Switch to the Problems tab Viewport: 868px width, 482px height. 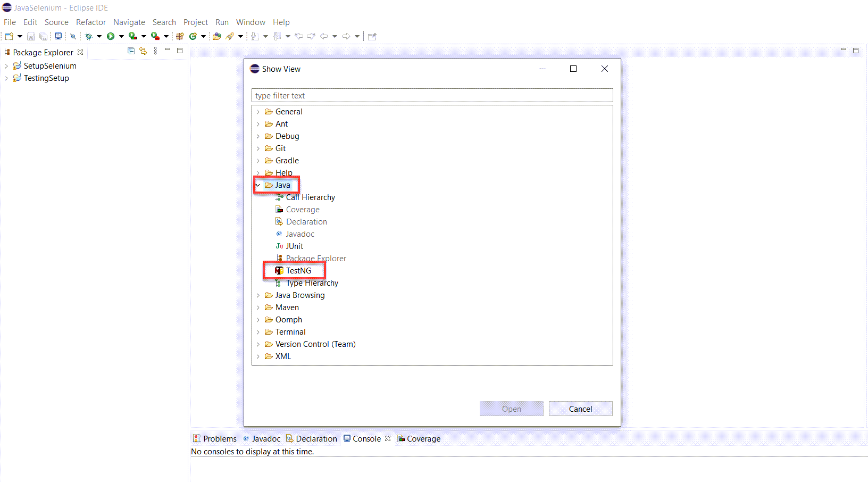point(215,439)
